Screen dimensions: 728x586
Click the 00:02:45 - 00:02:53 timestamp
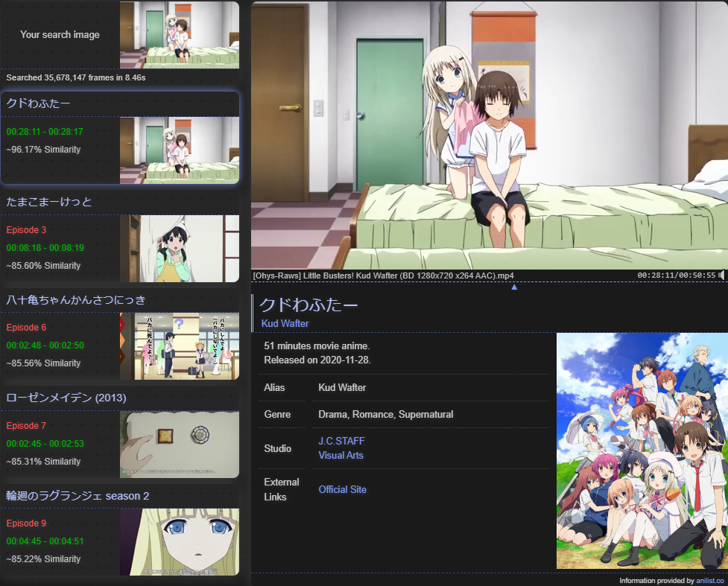point(45,444)
